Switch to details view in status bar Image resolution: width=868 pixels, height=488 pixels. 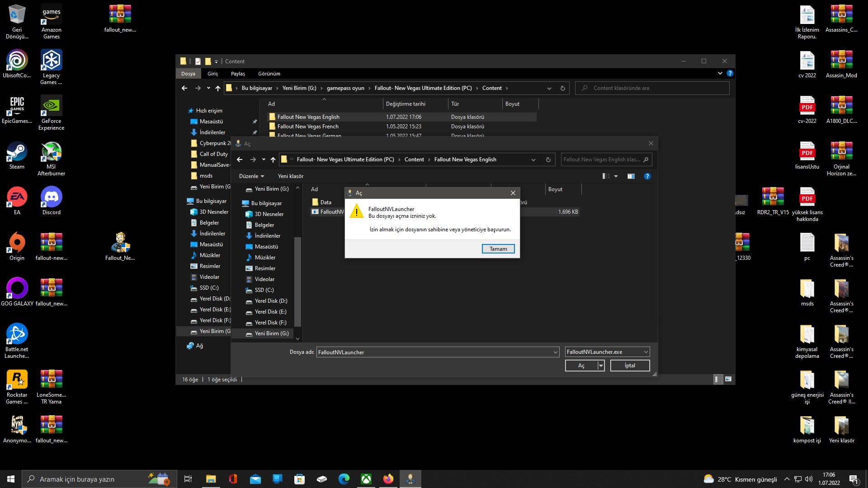point(717,380)
